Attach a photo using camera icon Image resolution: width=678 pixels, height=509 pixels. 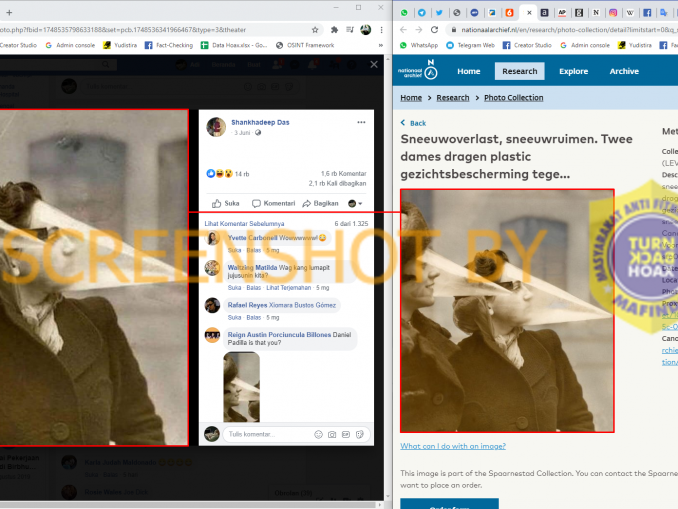tap(332, 435)
